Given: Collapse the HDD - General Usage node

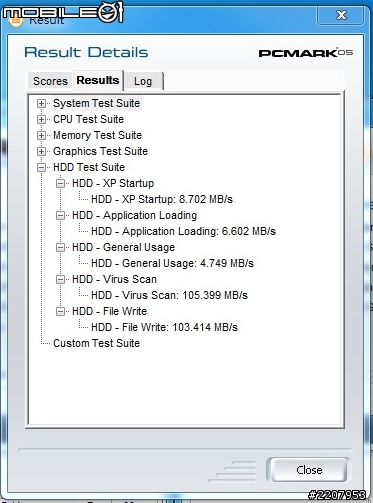Looking at the screenshot, I should point(60,247).
